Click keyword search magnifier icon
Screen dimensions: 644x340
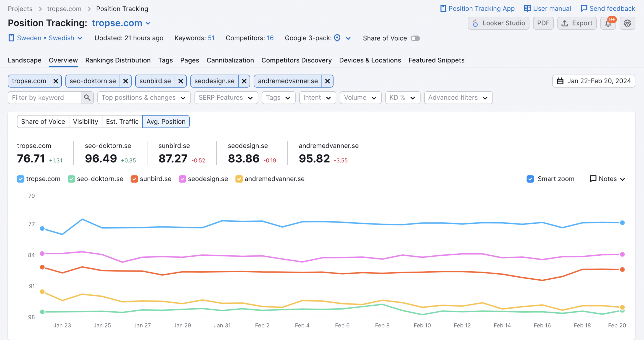click(87, 98)
